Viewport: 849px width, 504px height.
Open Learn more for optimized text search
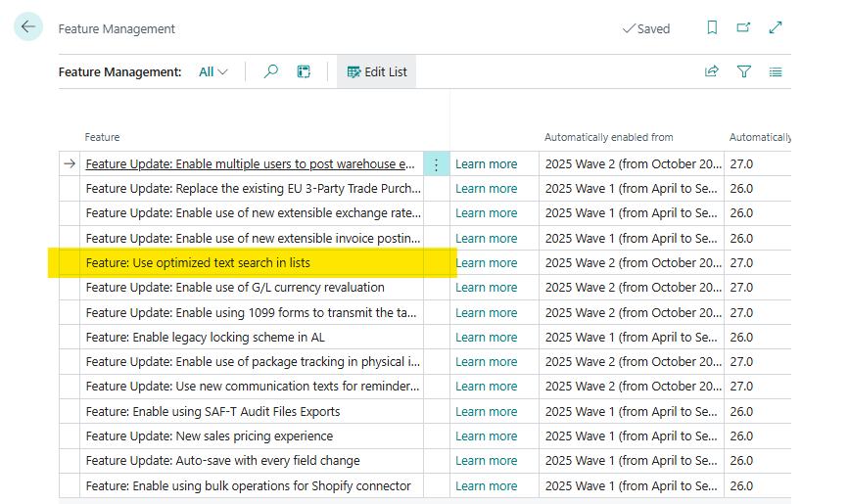point(486,263)
